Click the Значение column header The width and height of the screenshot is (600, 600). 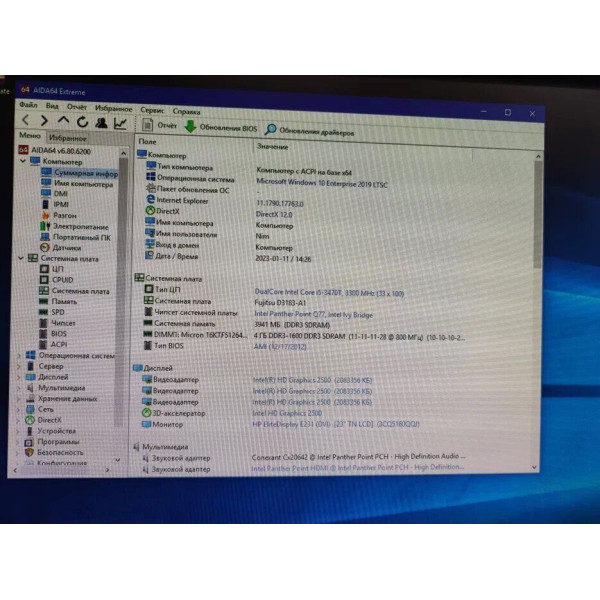pos(272,147)
